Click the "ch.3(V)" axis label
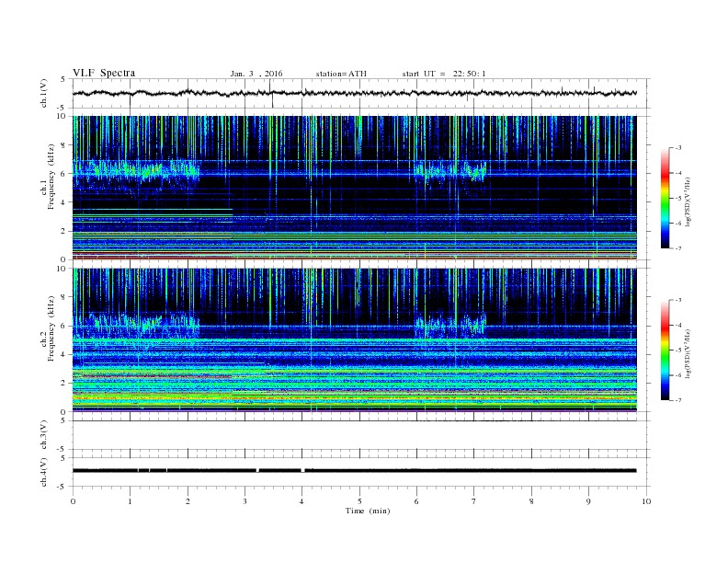728x563 pixels. point(44,435)
